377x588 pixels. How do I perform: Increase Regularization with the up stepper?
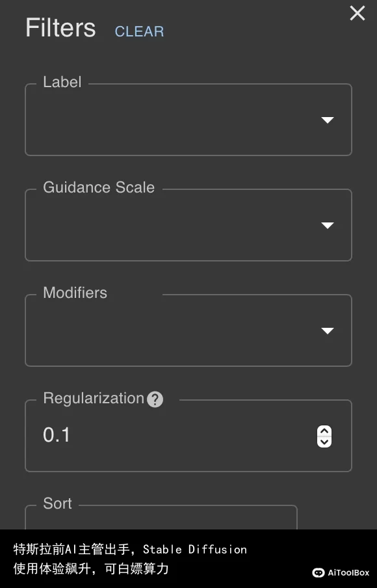tap(324, 431)
